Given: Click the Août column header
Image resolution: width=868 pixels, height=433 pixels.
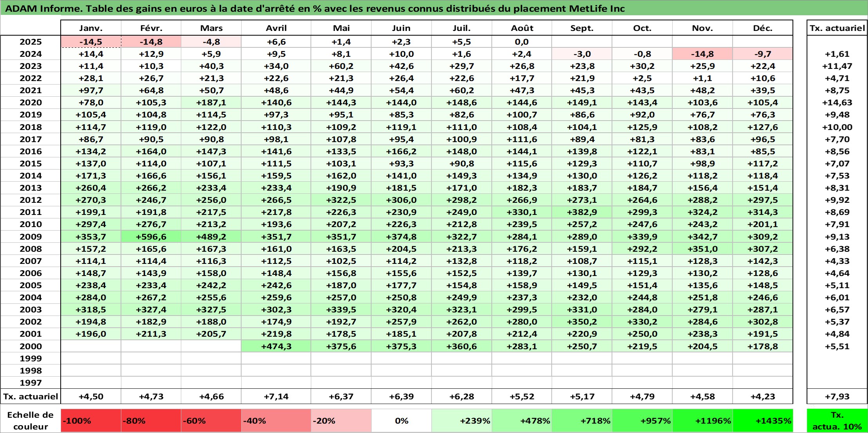Looking at the screenshot, I should point(522,28).
